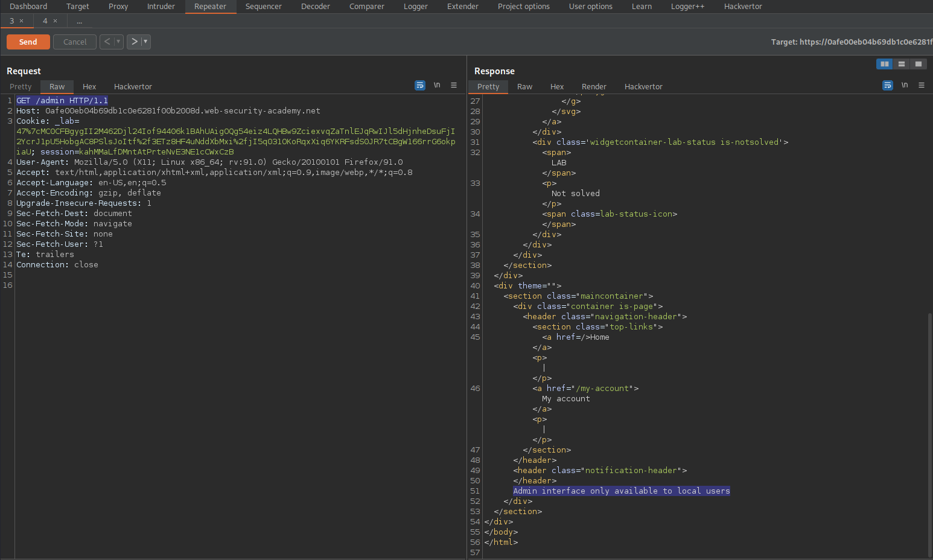Click the response vertical scrollbar

coord(930,434)
